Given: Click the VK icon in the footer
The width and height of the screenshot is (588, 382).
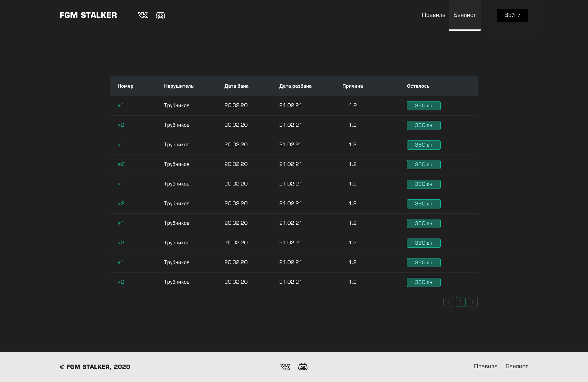Looking at the screenshot, I should 285,367.
